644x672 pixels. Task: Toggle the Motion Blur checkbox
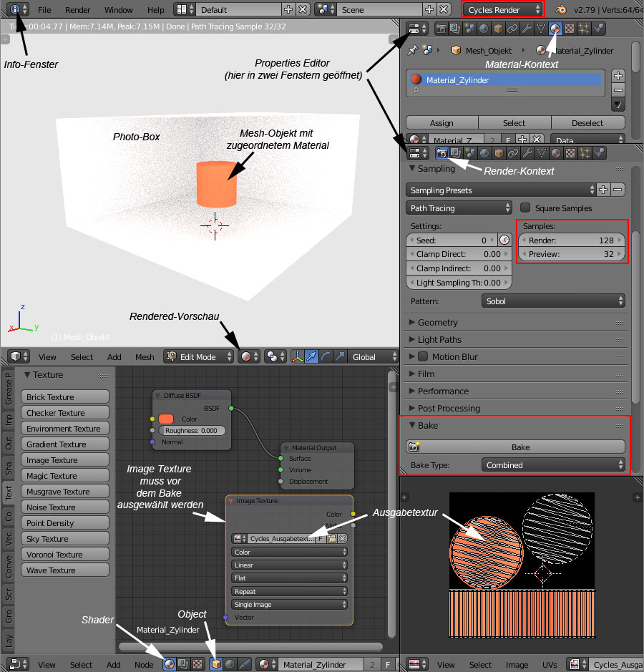click(423, 357)
